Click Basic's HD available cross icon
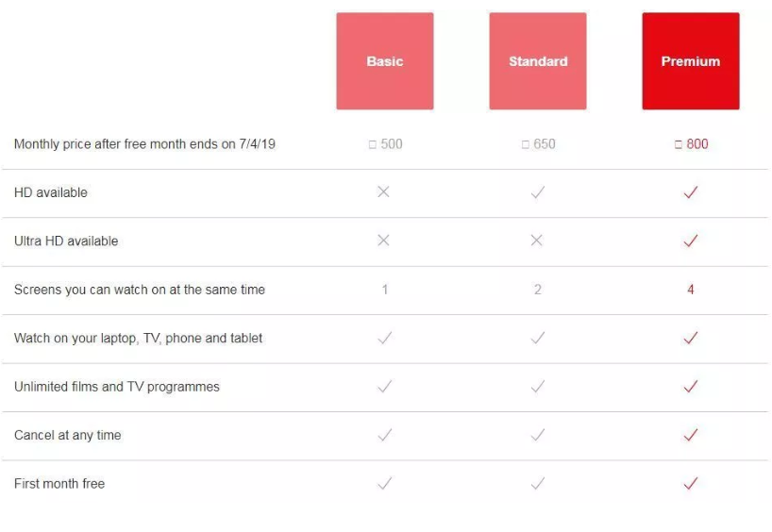Image resolution: width=772 pixels, height=532 pixels. point(383,192)
